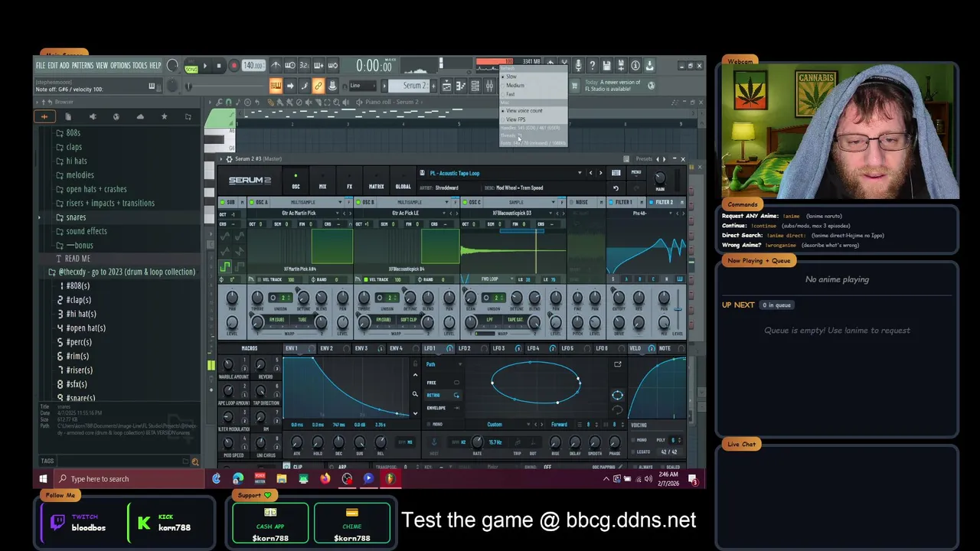Enable LFO MONO checkbox
Image resolution: width=980 pixels, height=551 pixels.
(429, 424)
